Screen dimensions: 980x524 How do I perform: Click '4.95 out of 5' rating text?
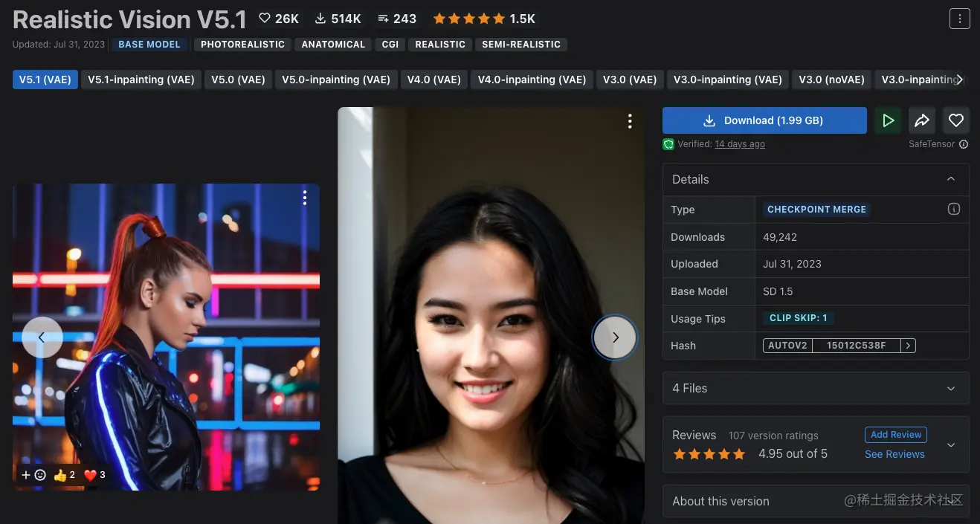(793, 453)
